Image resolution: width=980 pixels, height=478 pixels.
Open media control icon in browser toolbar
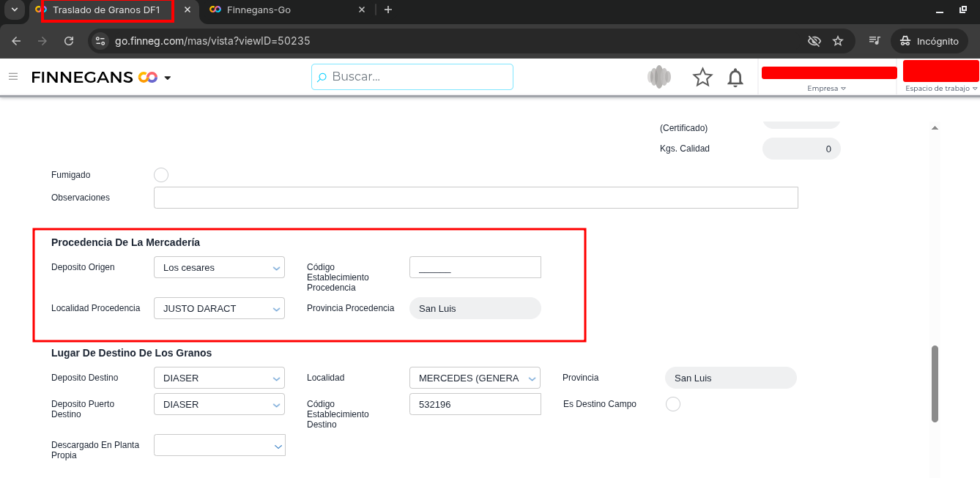(875, 41)
